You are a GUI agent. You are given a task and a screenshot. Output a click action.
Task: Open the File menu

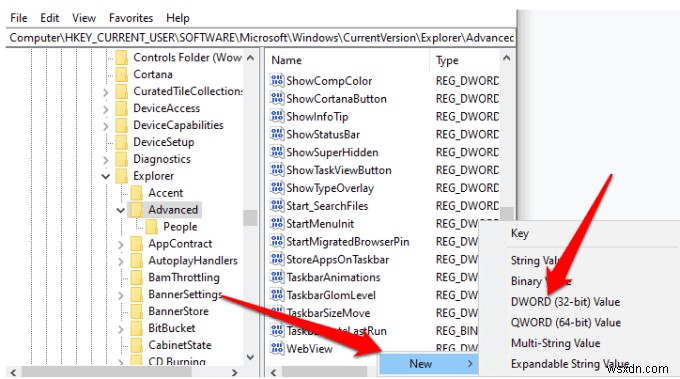pos(19,18)
